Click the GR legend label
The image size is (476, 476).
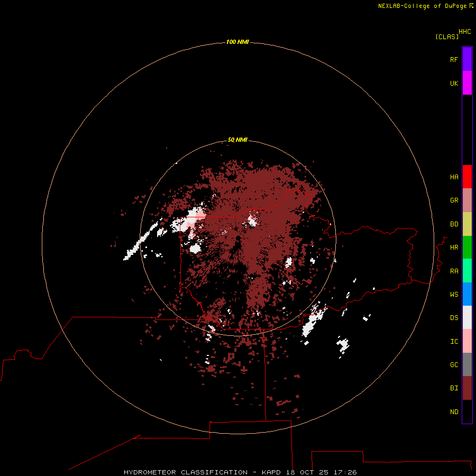(454, 200)
